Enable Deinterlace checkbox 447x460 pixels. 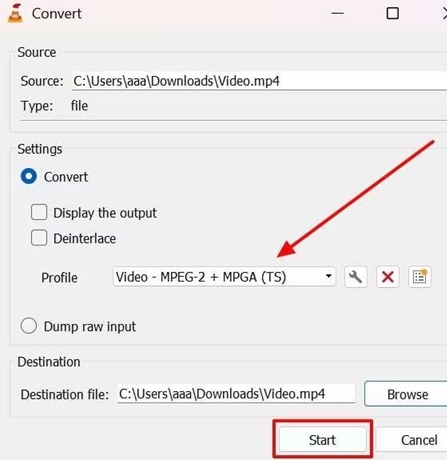click(x=39, y=238)
